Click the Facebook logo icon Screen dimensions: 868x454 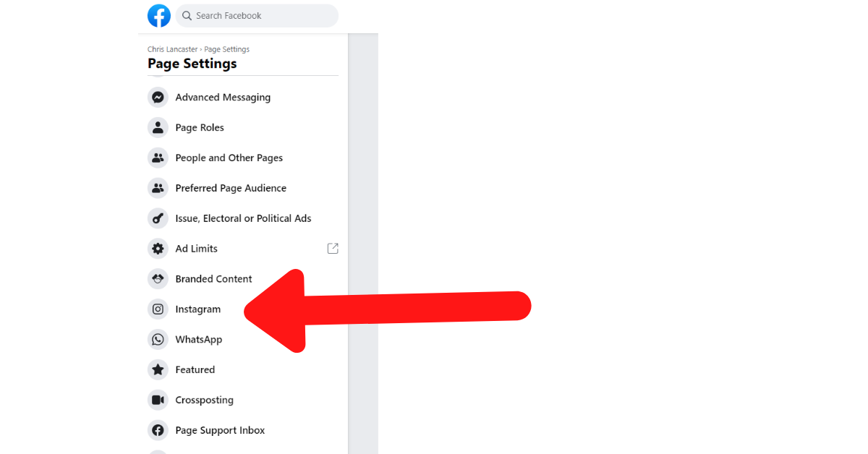tap(159, 16)
